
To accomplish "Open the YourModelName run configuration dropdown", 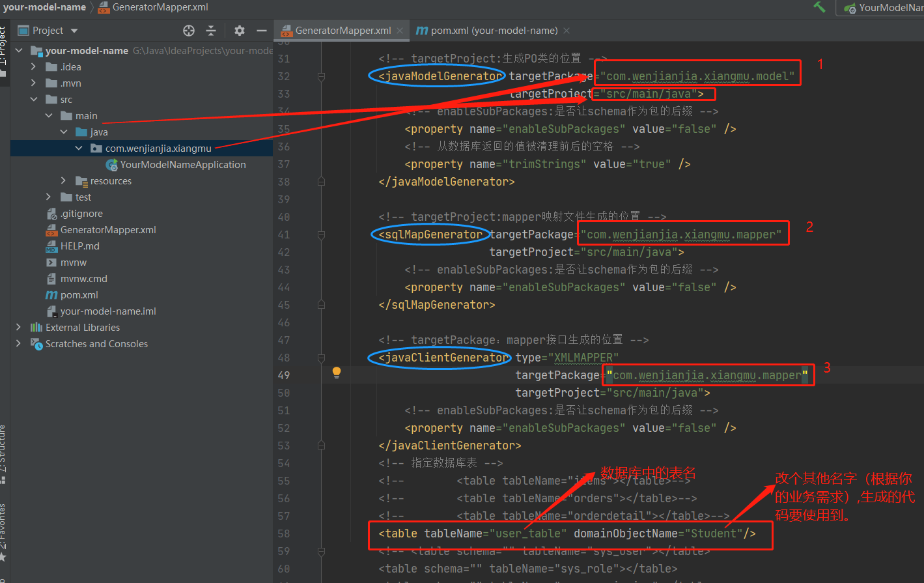I will tap(884, 8).
